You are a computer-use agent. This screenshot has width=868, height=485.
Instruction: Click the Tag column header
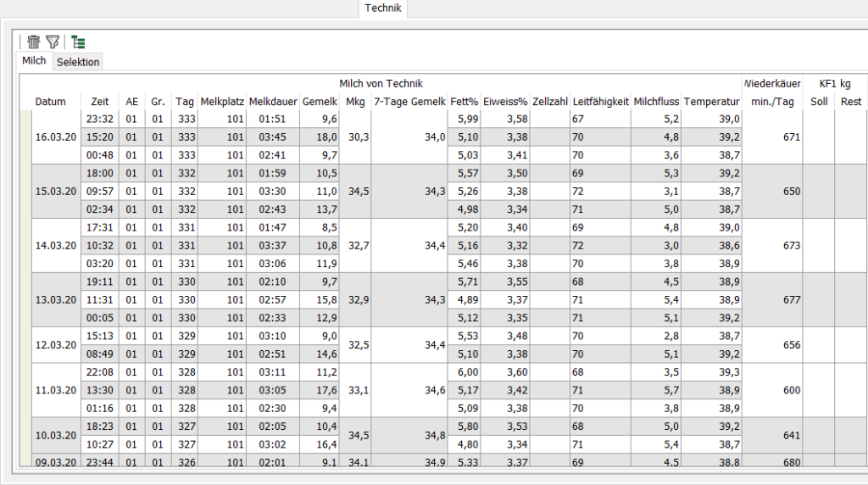(184, 102)
